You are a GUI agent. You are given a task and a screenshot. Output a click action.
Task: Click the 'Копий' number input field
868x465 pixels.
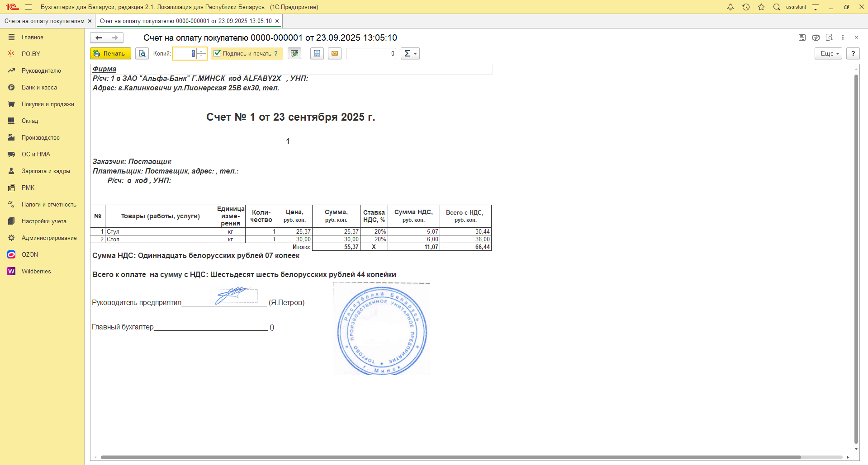185,54
